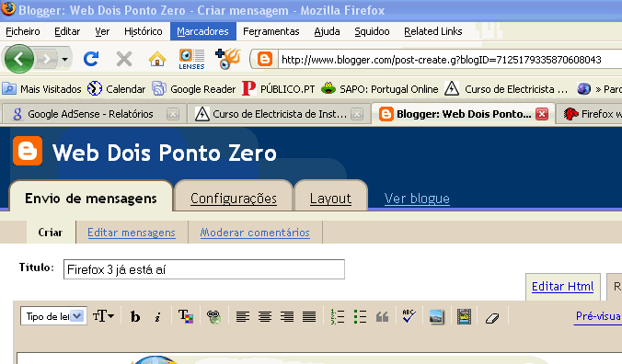
Task: Click the forward navigation arrow
Action: [47, 60]
